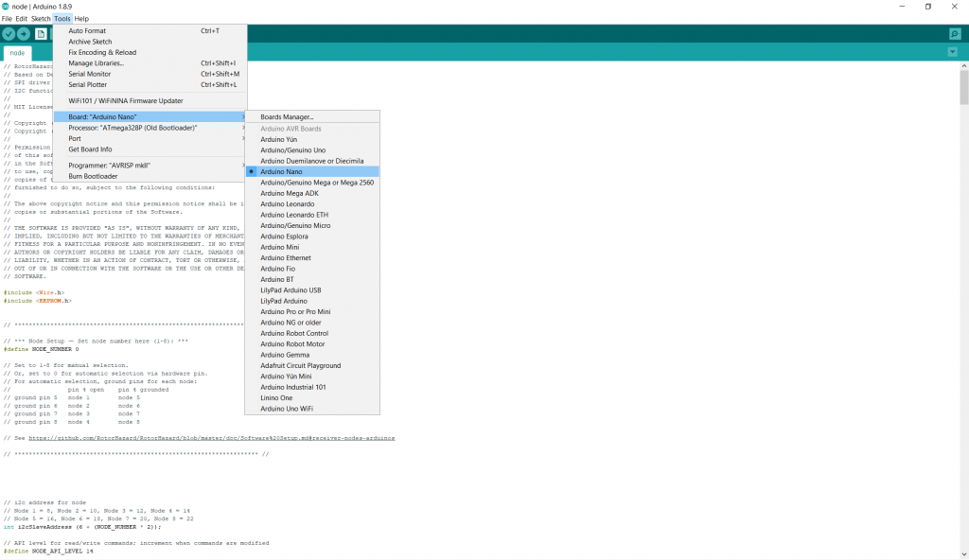Viewport: 969px width, 560px height.
Task: Select Arduino Robot Motor board
Action: click(312, 344)
